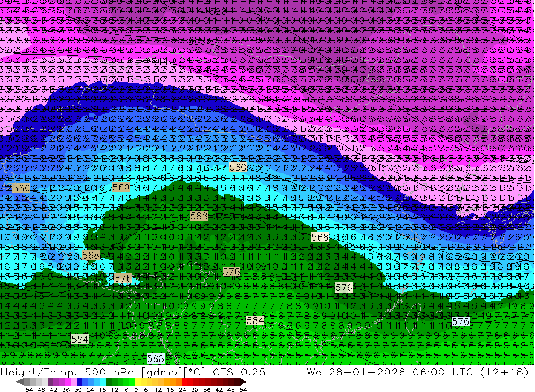Click the bright magenta legend swatch
Viewport: 535px width, 392px height.
click(x=68, y=382)
